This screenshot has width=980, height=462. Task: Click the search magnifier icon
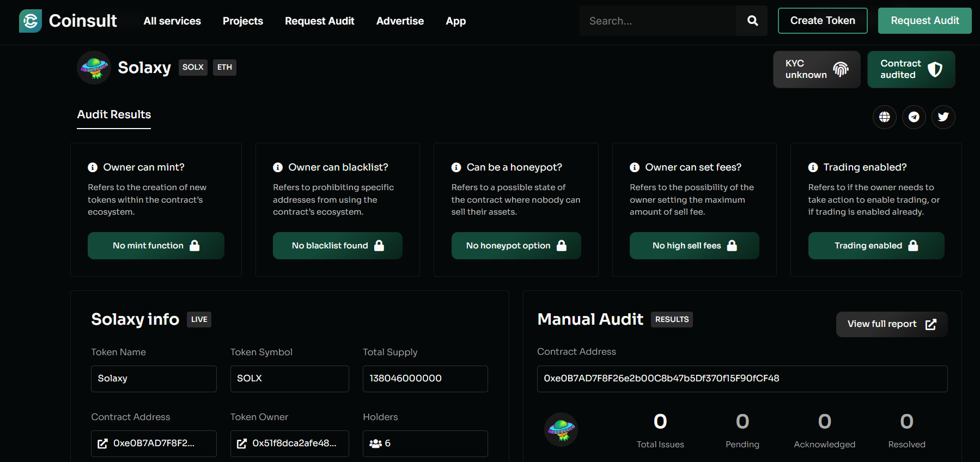[752, 21]
